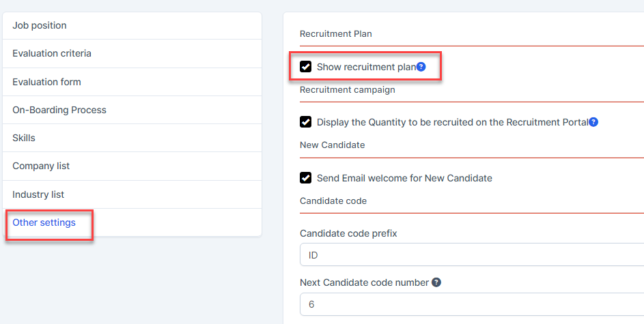Click 'Send Email welcome for New Candidate' text
644x324 pixels.
404,178
